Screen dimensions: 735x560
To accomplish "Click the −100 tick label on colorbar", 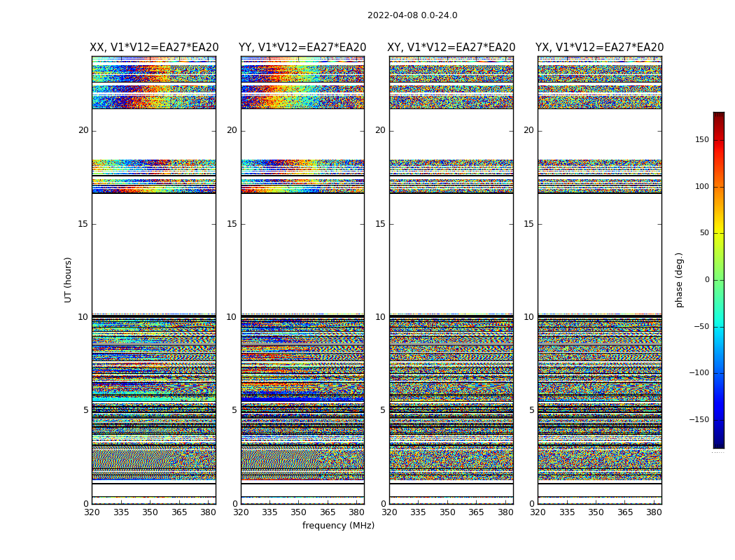I will coord(699,373).
